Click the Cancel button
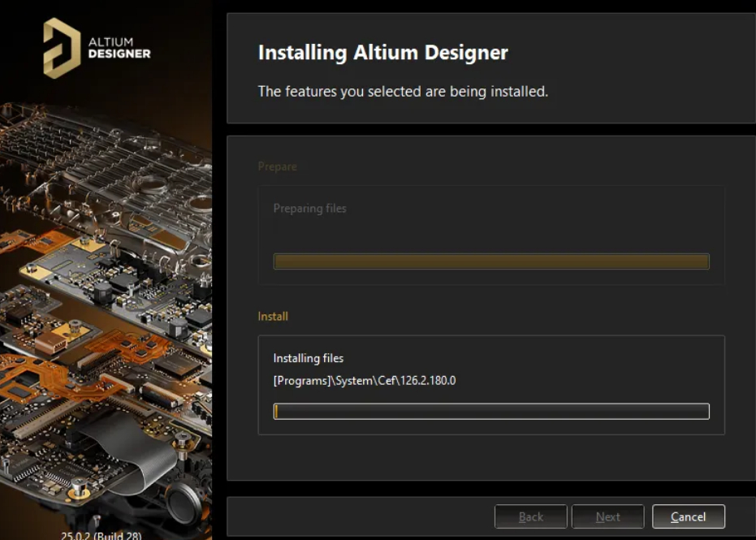The width and height of the screenshot is (756, 540). (x=688, y=516)
